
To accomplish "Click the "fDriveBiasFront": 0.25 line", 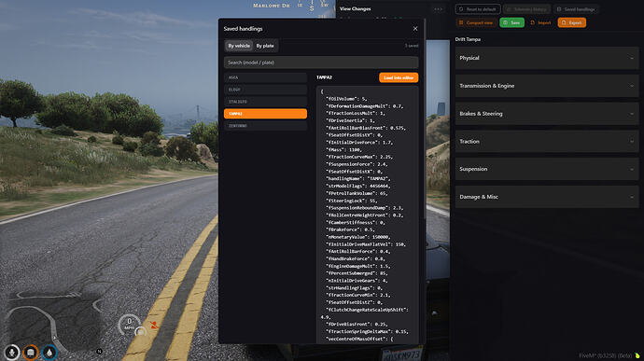I will tap(357, 324).
